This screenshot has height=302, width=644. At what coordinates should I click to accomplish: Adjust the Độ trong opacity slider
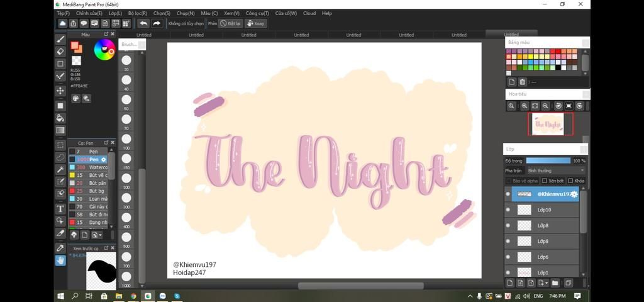pyautogui.click(x=548, y=160)
